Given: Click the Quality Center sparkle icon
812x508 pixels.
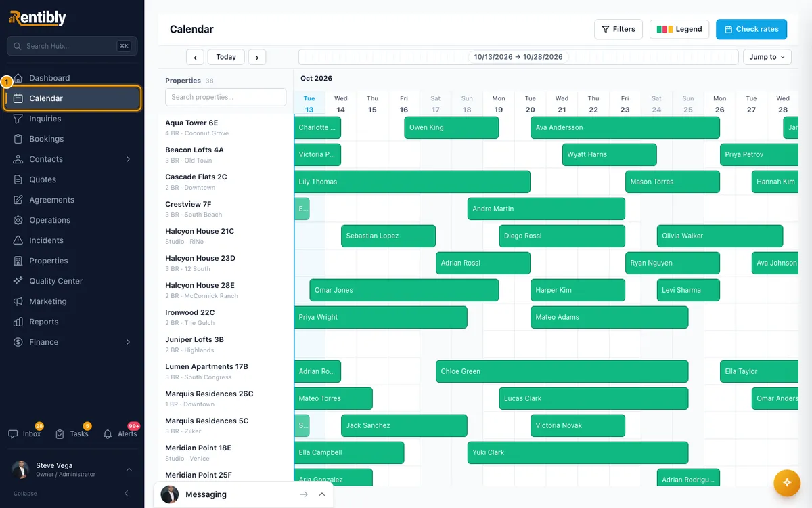Looking at the screenshot, I should pos(18,281).
